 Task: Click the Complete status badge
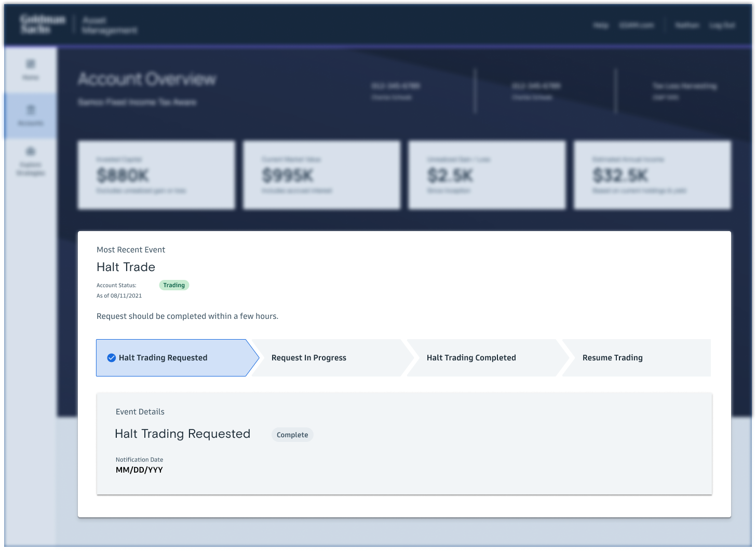[292, 435]
